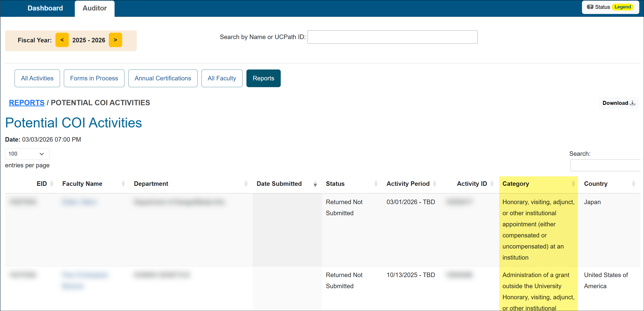Sort by Activity ID column arrows
This screenshot has width=644, height=311.
(492, 184)
